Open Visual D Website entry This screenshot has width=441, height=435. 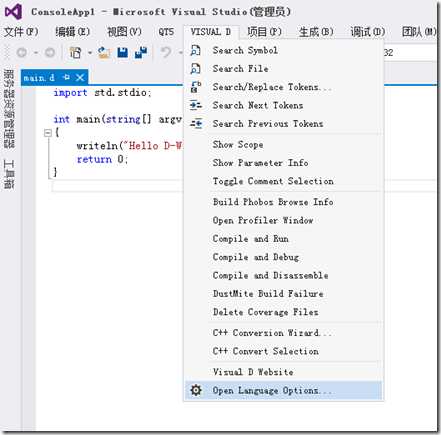tap(283, 372)
